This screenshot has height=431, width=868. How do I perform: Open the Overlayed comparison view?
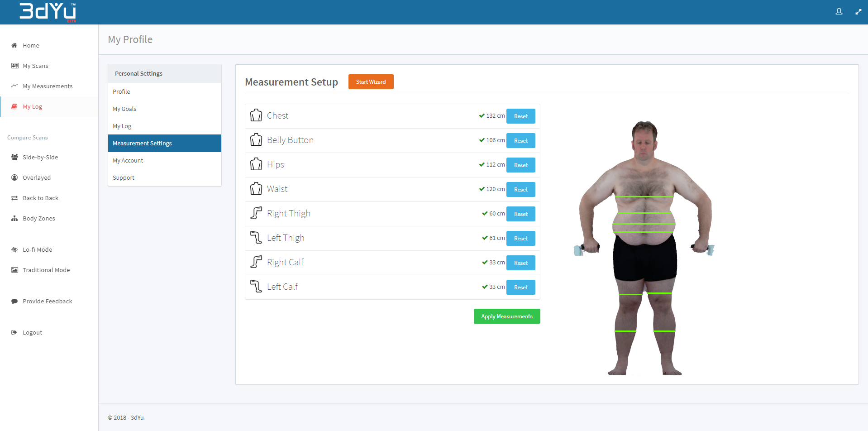pyautogui.click(x=37, y=177)
